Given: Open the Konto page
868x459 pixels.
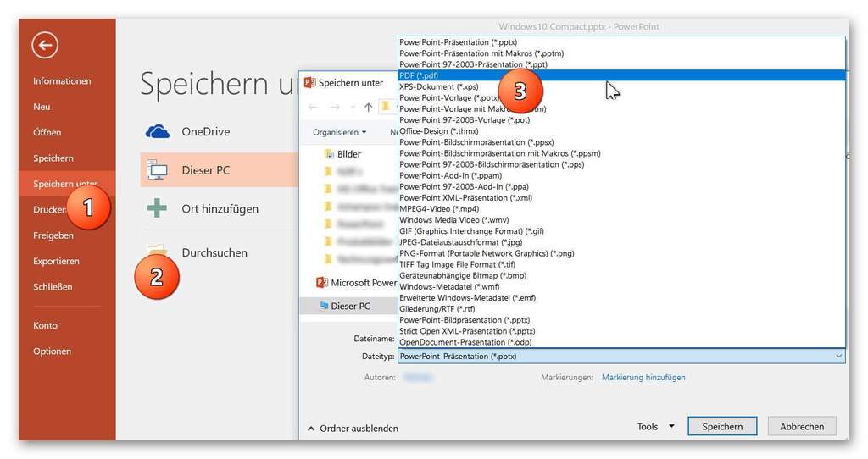Looking at the screenshot, I should tap(45, 325).
